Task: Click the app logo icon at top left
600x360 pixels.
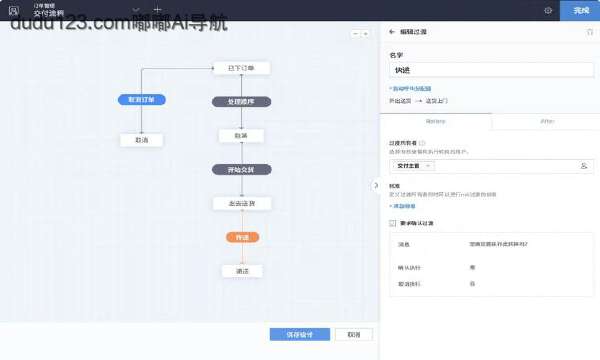Action: point(14,10)
